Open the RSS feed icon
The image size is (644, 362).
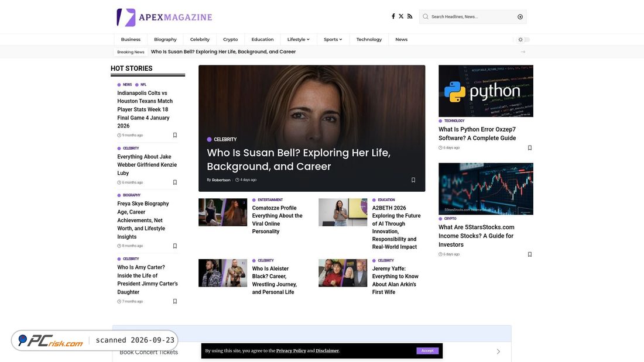tap(409, 16)
